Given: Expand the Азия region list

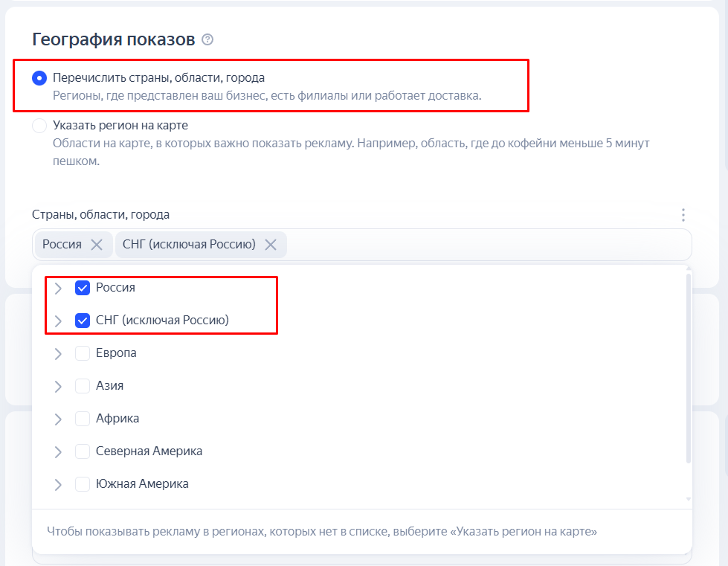Looking at the screenshot, I should [58, 386].
